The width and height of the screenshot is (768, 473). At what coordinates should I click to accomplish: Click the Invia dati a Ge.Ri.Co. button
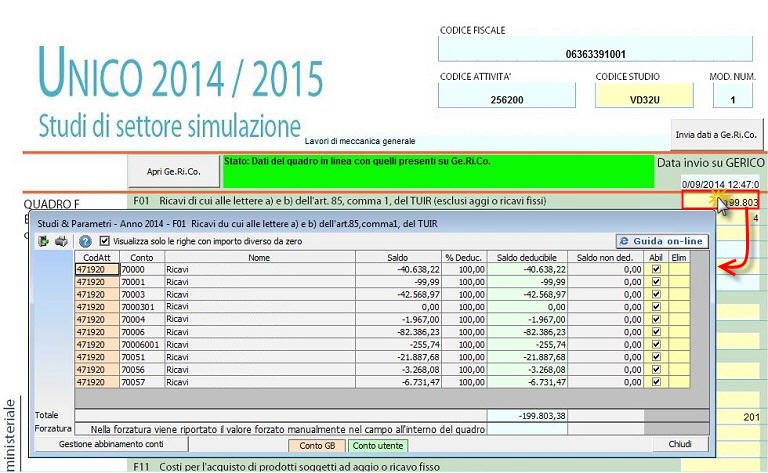[x=716, y=135]
